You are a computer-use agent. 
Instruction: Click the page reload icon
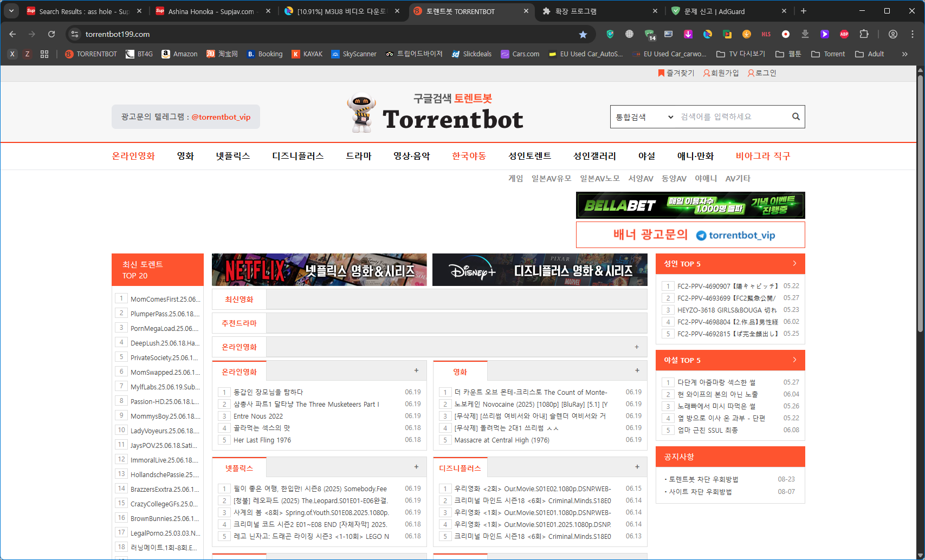tap(51, 34)
